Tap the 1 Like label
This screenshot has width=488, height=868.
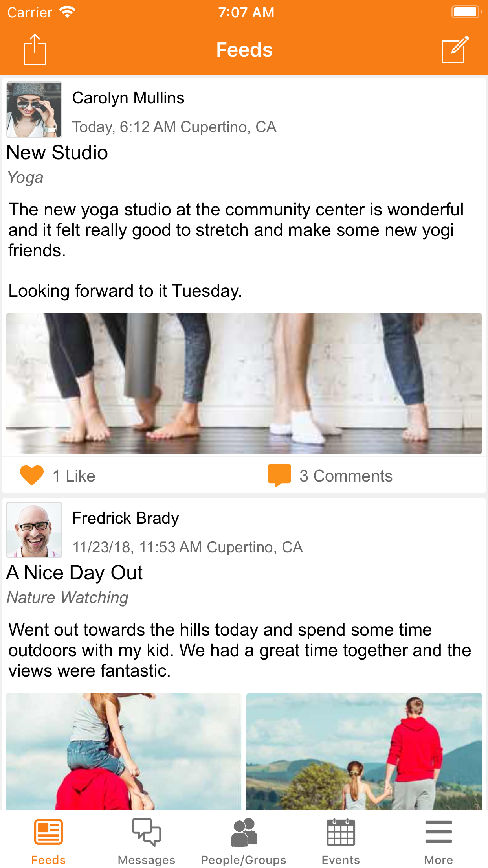[x=74, y=476]
